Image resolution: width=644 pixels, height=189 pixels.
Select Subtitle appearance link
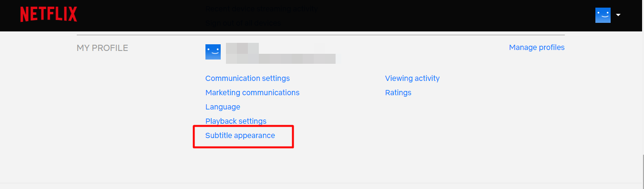240,135
